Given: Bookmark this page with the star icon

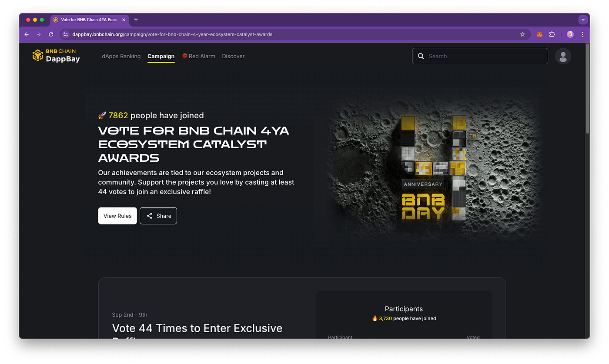Looking at the screenshot, I should point(522,34).
